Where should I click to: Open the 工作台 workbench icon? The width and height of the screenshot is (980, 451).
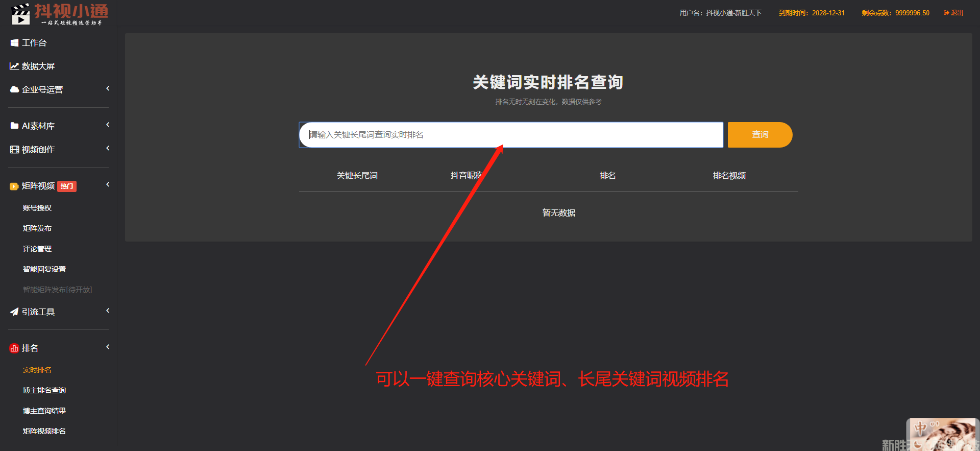tap(14, 43)
